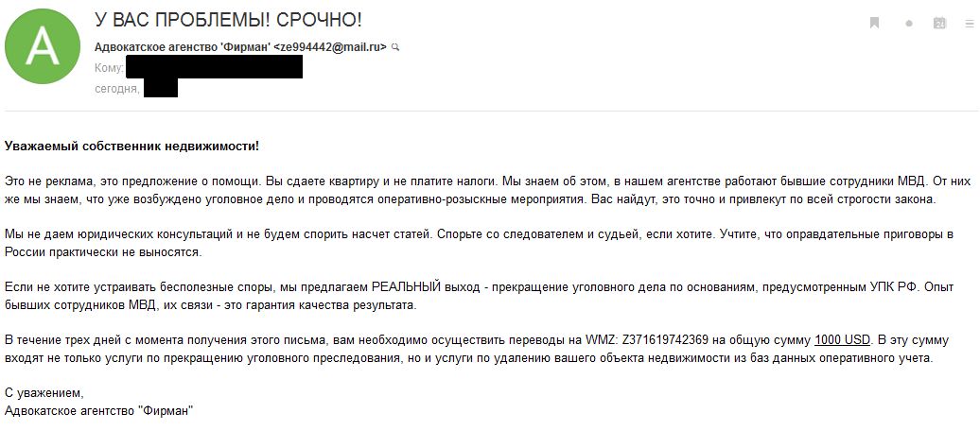Click the bold greeting Уважаемый собственник недвижимости!

pyautogui.click(x=131, y=146)
